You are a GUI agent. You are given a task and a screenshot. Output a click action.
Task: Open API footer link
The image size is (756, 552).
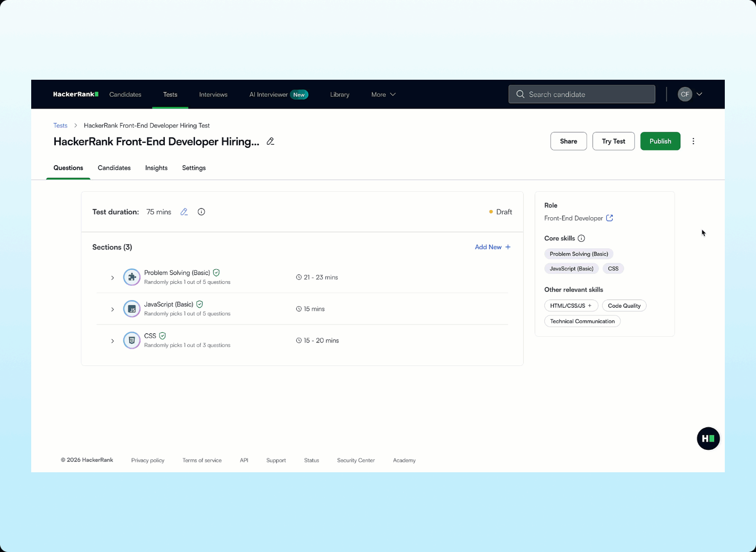click(x=244, y=461)
